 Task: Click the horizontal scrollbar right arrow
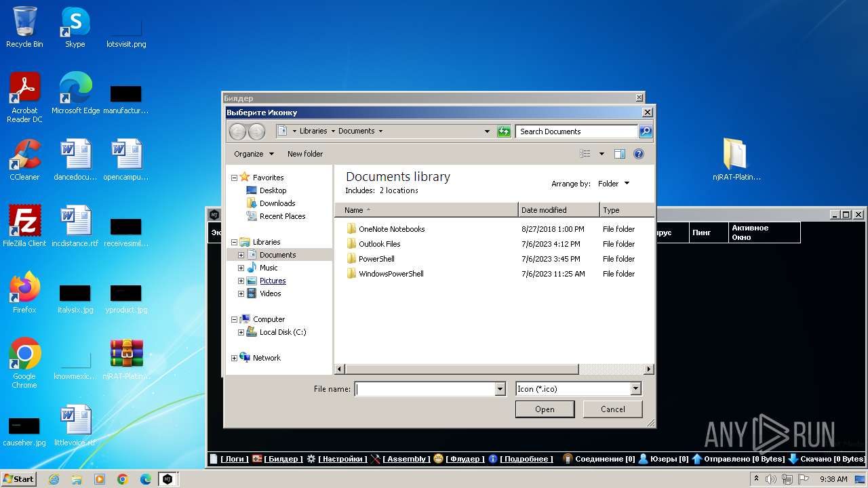(x=649, y=369)
